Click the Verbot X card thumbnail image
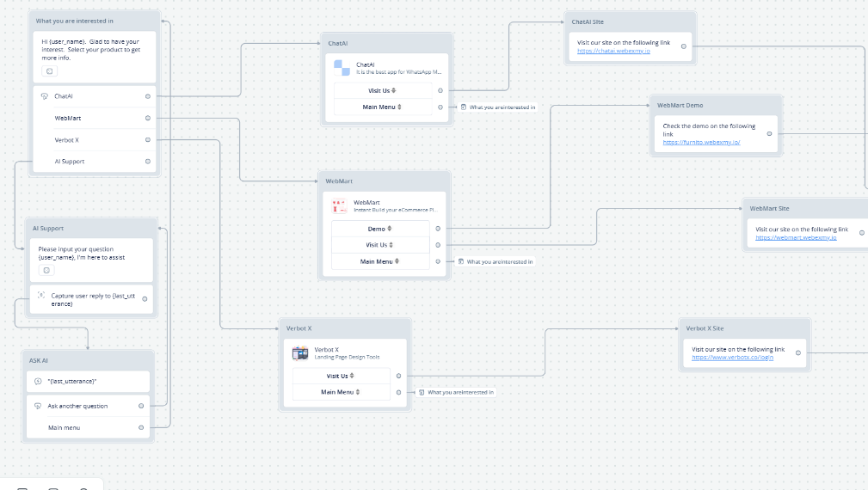The image size is (868, 490). point(300,352)
